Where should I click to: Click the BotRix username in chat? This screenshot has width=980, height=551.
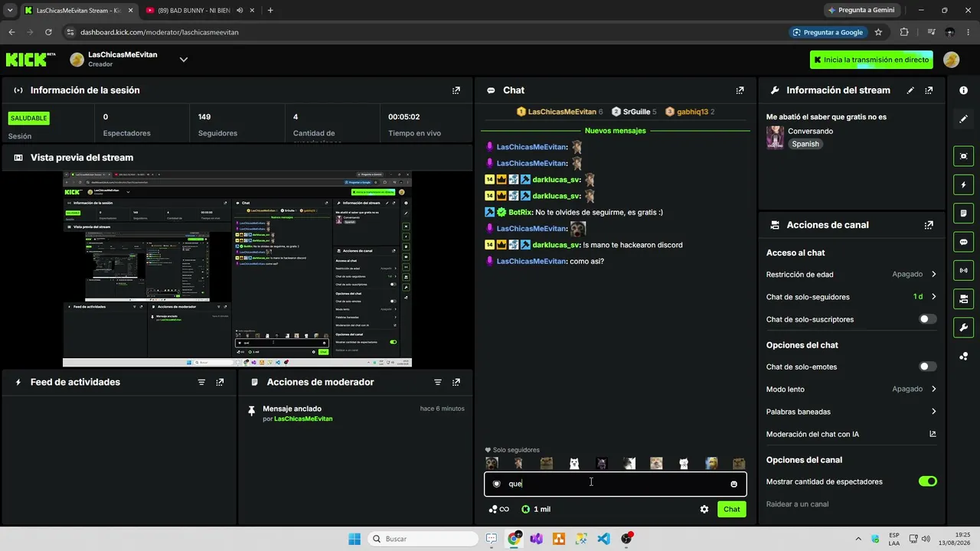[520, 212]
